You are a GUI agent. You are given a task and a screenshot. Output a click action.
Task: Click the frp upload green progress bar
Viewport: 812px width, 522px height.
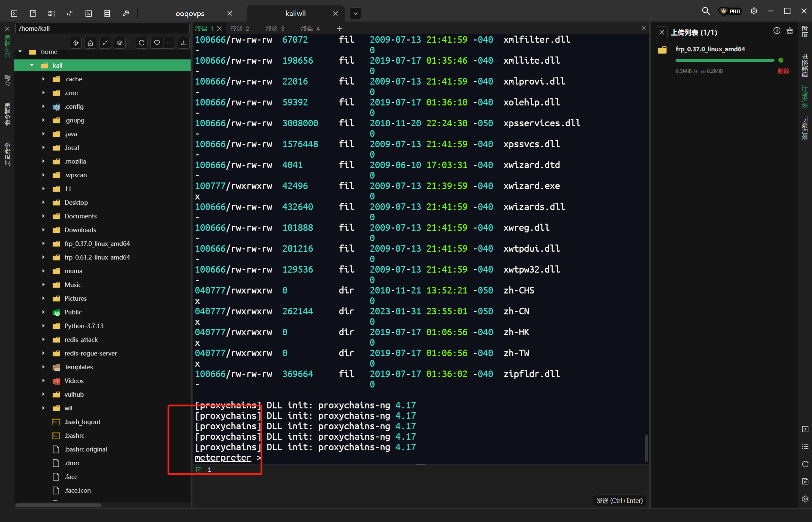click(x=724, y=60)
